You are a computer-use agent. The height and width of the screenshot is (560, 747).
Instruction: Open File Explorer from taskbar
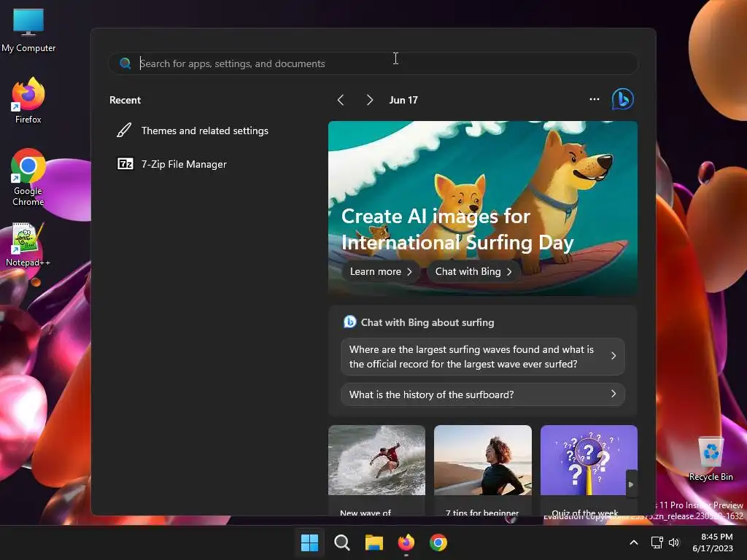tap(374, 542)
